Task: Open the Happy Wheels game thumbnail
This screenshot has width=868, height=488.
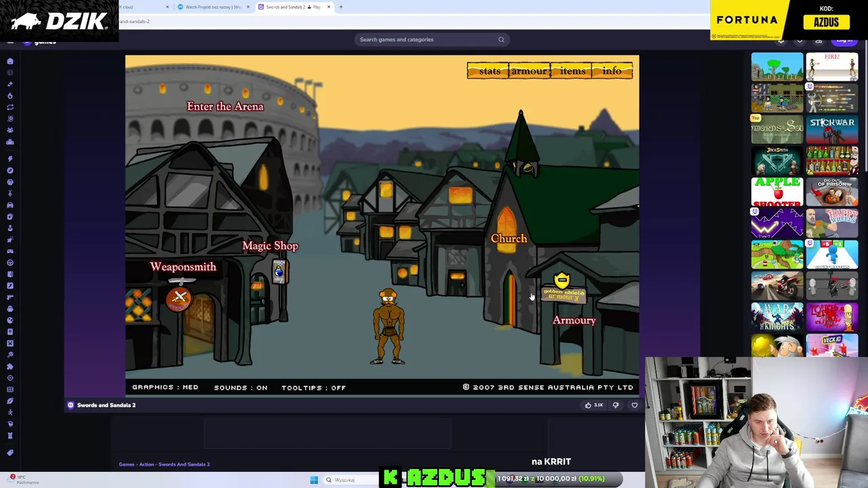Action: (832, 223)
